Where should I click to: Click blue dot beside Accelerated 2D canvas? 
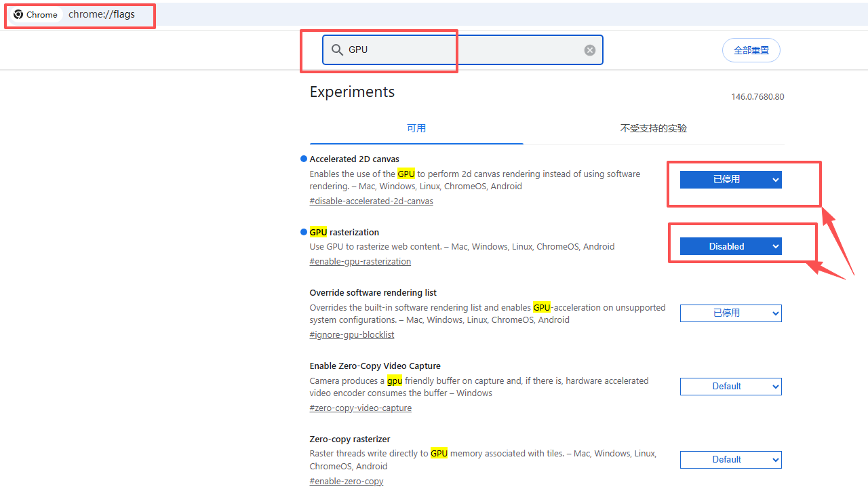(x=304, y=159)
